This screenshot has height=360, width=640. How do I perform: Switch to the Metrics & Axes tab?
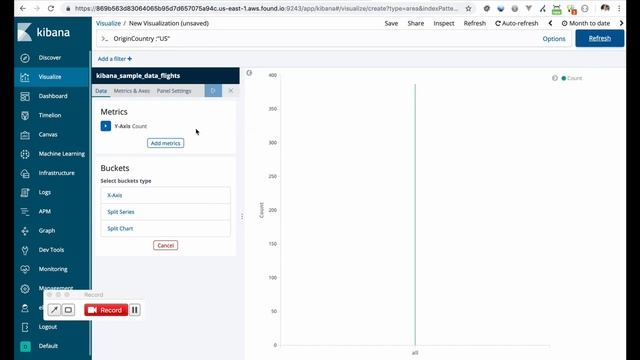click(132, 91)
